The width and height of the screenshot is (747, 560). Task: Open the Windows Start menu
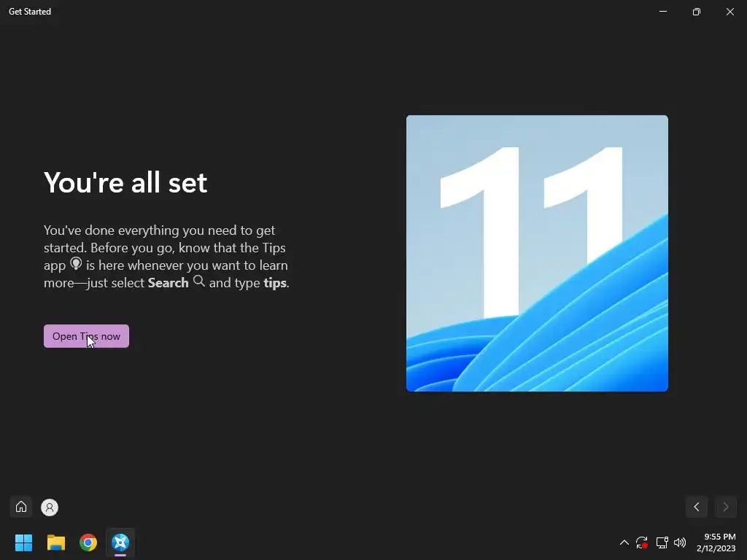point(23,542)
